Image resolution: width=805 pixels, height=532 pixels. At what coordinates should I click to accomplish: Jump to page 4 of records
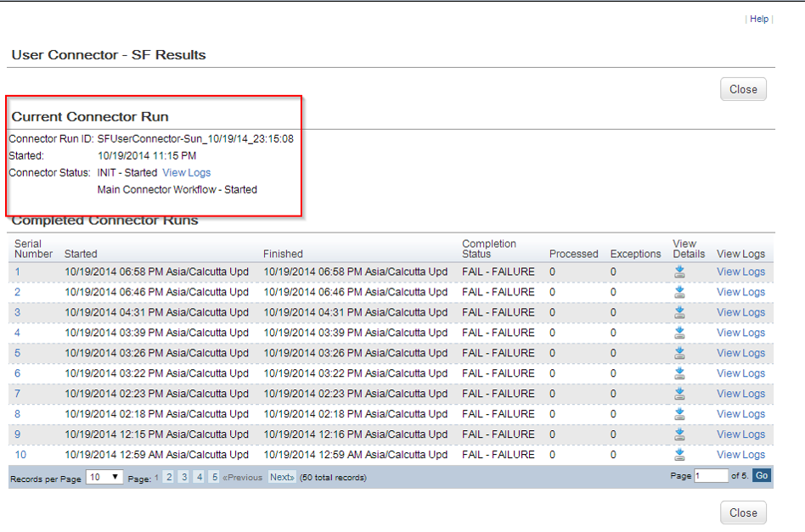coord(200,477)
